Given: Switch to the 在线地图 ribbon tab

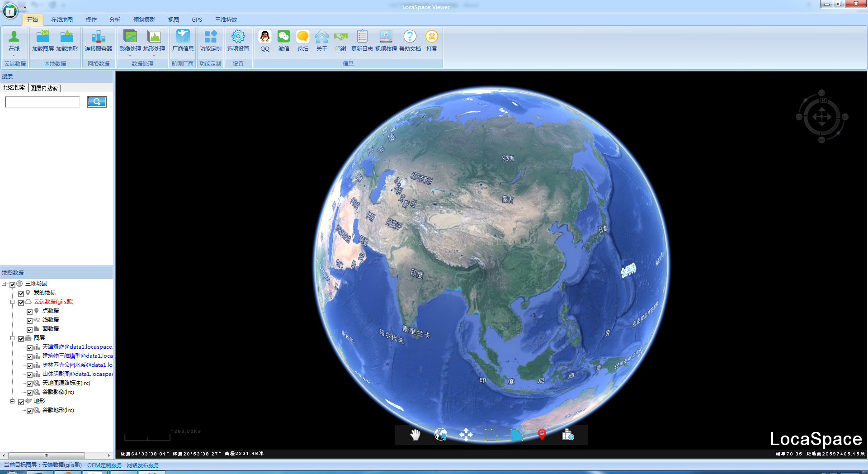Looking at the screenshot, I should pyautogui.click(x=62, y=20).
